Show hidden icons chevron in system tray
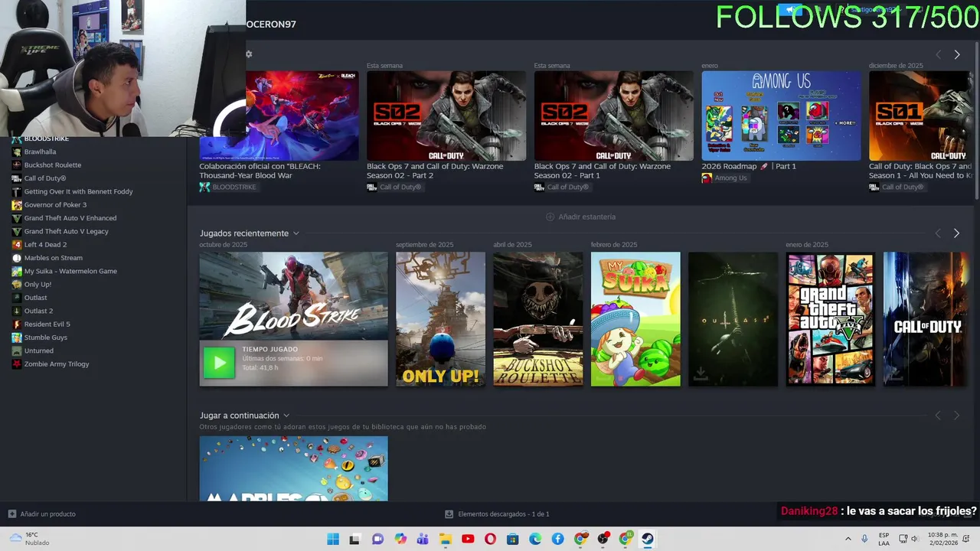The width and height of the screenshot is (980, 551). click(x=848, y=539)
